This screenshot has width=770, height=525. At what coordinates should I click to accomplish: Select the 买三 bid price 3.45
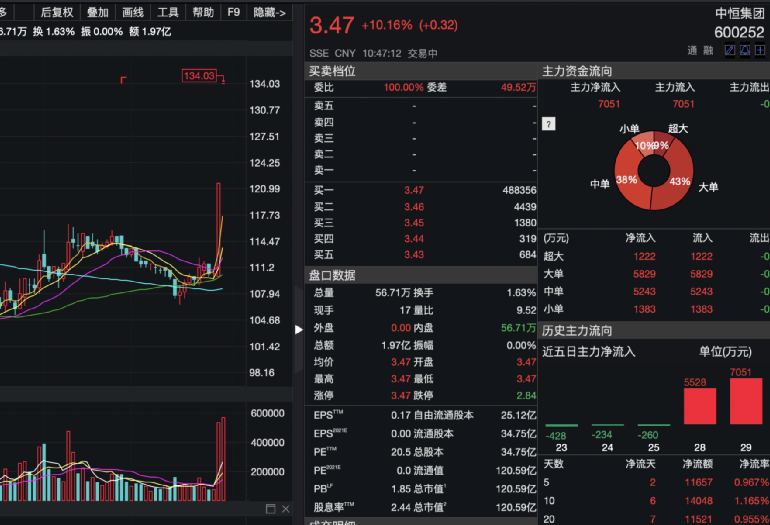414,222
